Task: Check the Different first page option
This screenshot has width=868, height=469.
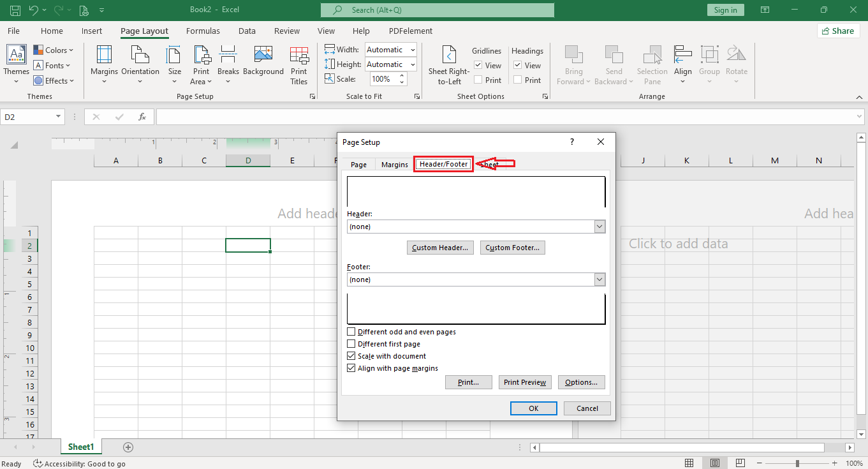Action: point(351,343)
